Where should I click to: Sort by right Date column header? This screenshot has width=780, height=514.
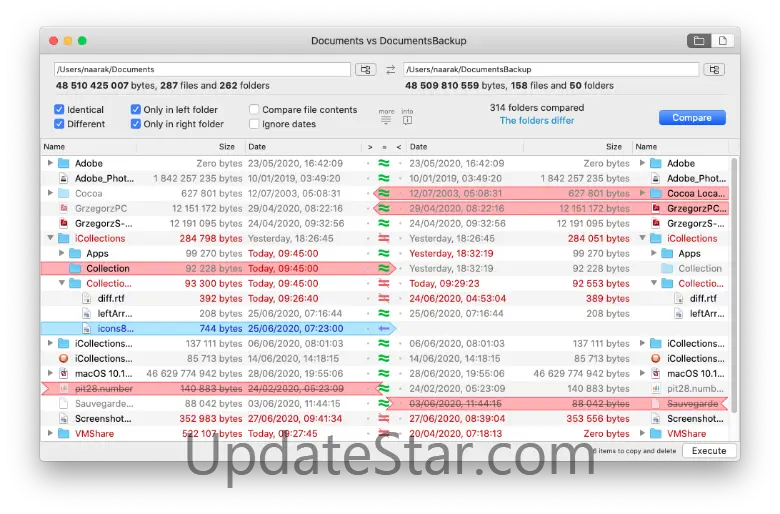tap(465, 147)
